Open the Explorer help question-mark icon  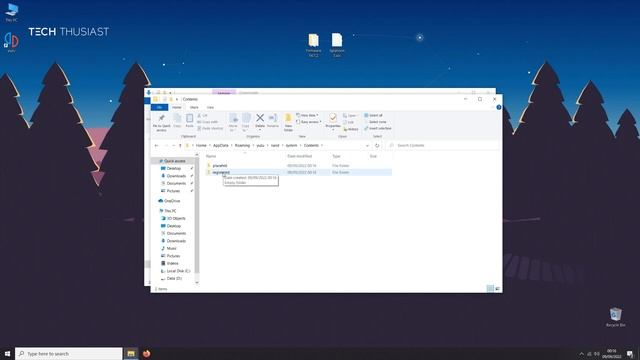(498, 107)
